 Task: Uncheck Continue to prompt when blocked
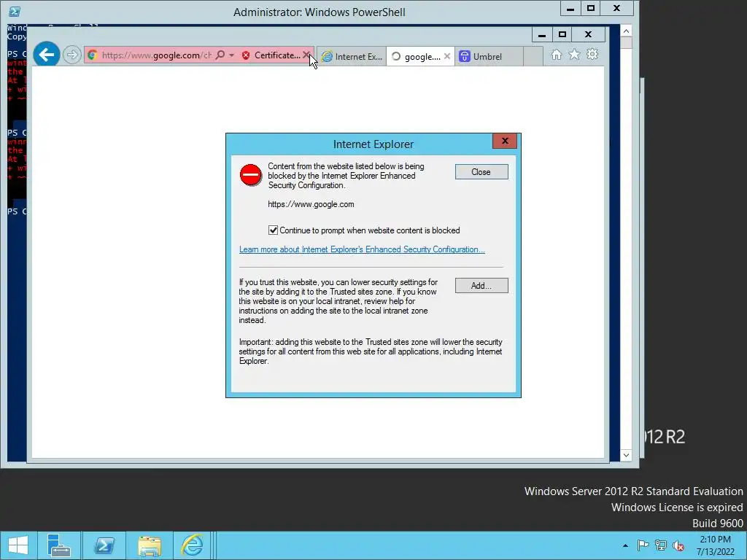tap(273, 230)
